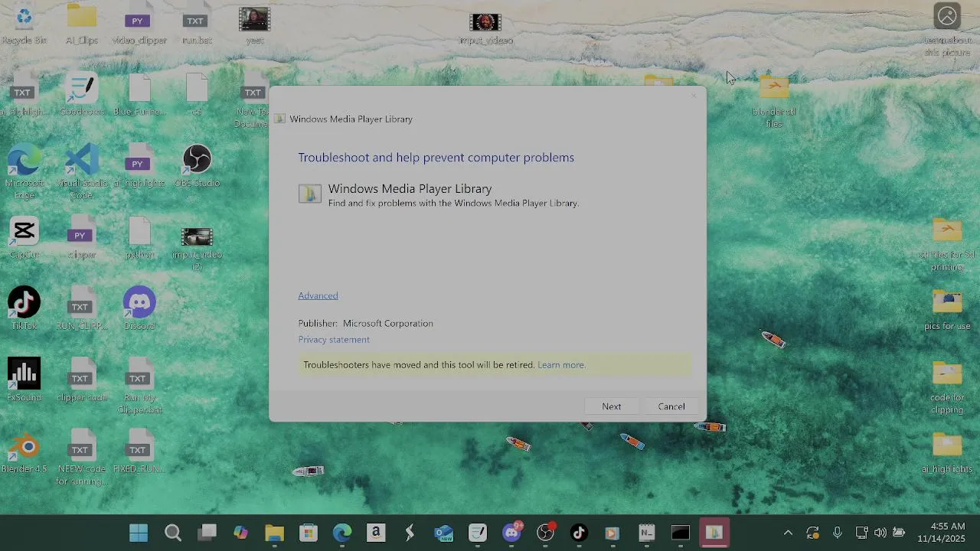Select the video_clipper Python file icon
This screenshot has width=980, height=551.
coord(139,24)
